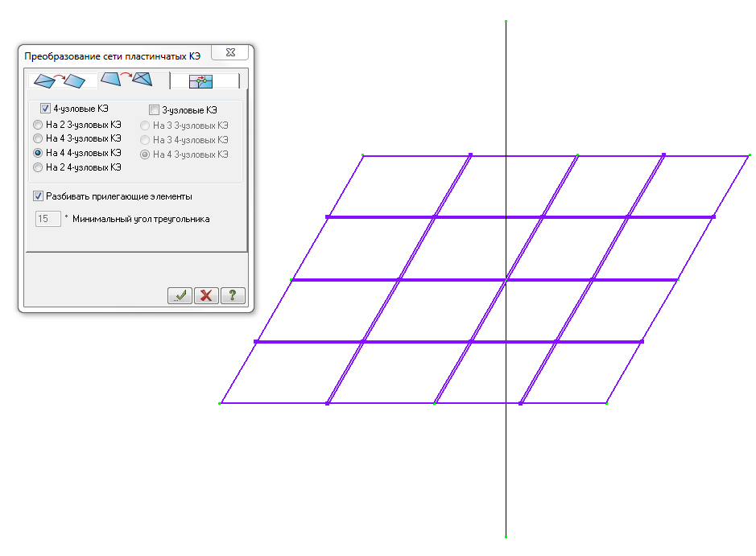Open help with the question mark button
This screenshot has width=756, height=556.
[x=233, y=295]
